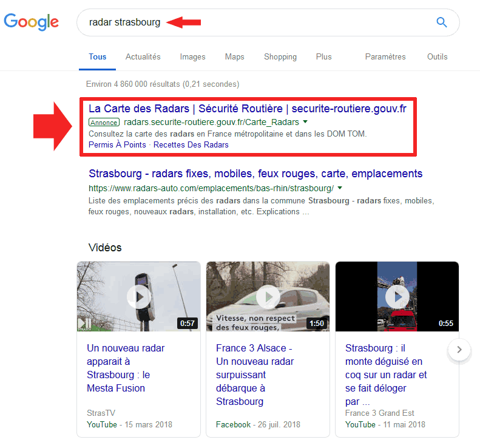This screenshot has height=448, width=480.
Task: Click the Google logo
Action: point(31,22)
